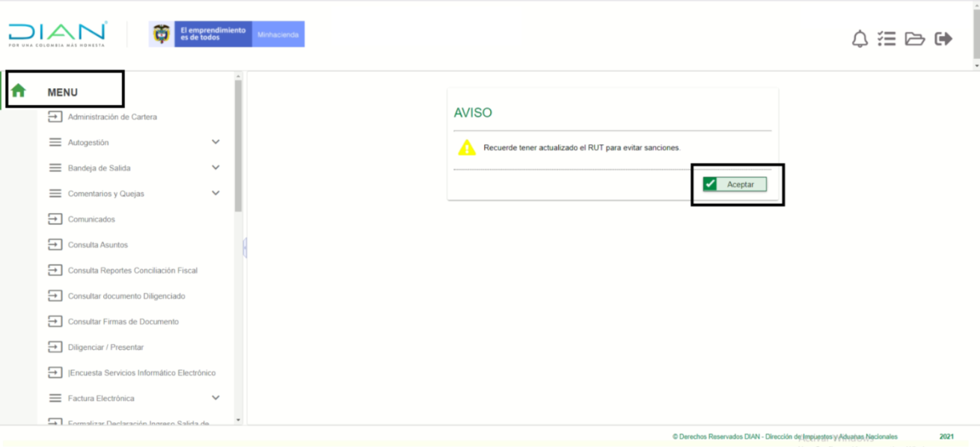Select Consulta Asuntos menu item
The height and width of the screenshot is (447, 980).
click(x=97, y=245)
